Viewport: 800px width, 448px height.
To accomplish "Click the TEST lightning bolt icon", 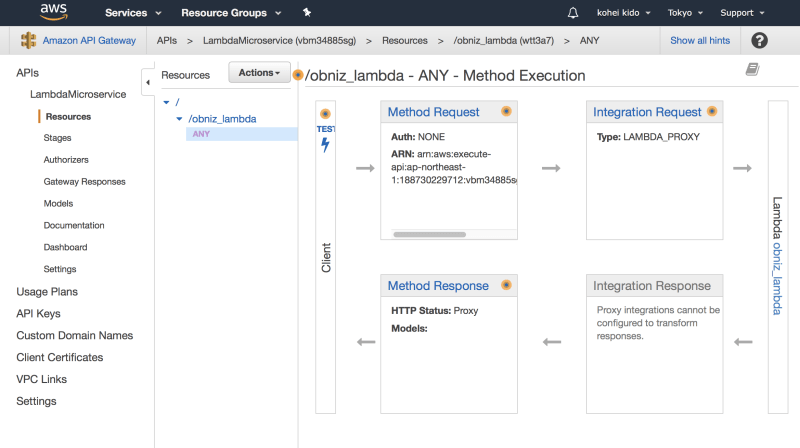I will click(325, 145).
